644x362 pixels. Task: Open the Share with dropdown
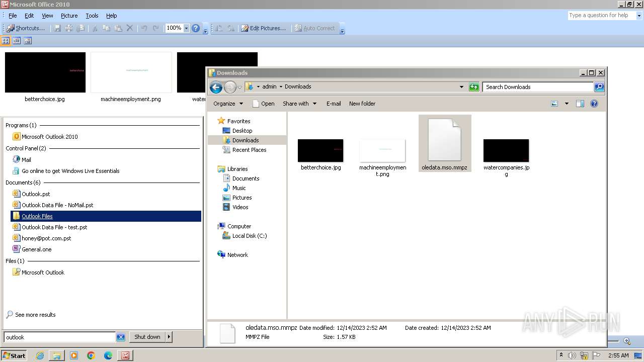coord(300,104)
